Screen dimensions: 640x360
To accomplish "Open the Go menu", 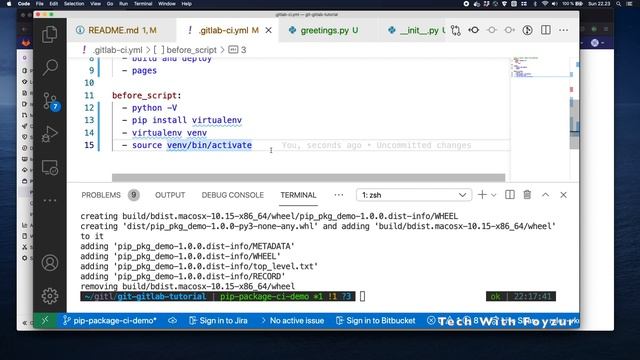I will pos(110,4).
